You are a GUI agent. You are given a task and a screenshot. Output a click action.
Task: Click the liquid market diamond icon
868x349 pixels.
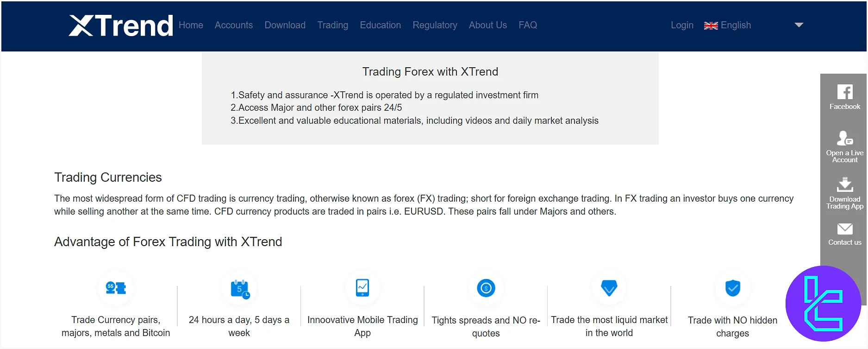click(x=609, y=288)
